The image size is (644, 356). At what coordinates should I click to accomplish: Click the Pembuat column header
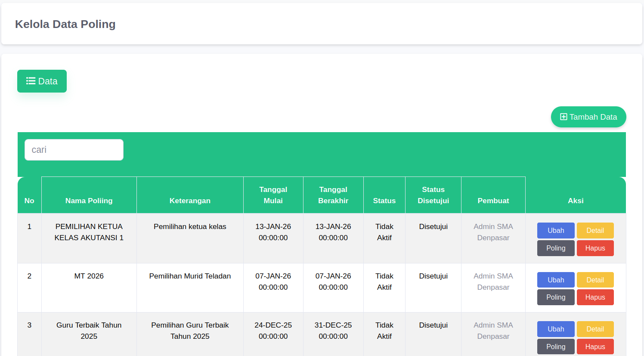(x=493, y=200)
